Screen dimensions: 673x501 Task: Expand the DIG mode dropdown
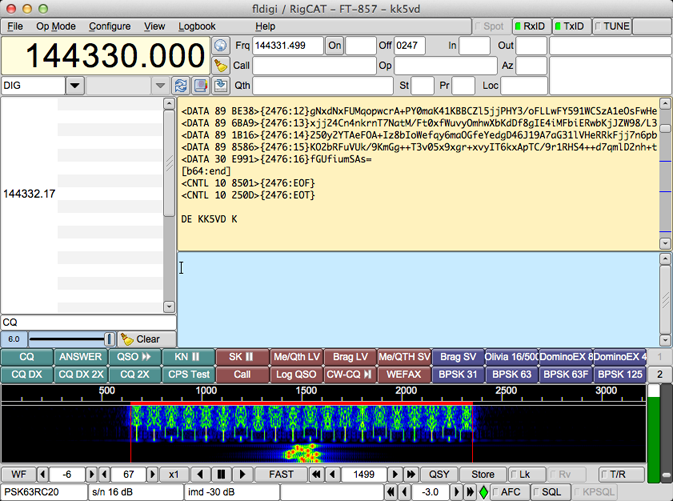coord(75,85)
